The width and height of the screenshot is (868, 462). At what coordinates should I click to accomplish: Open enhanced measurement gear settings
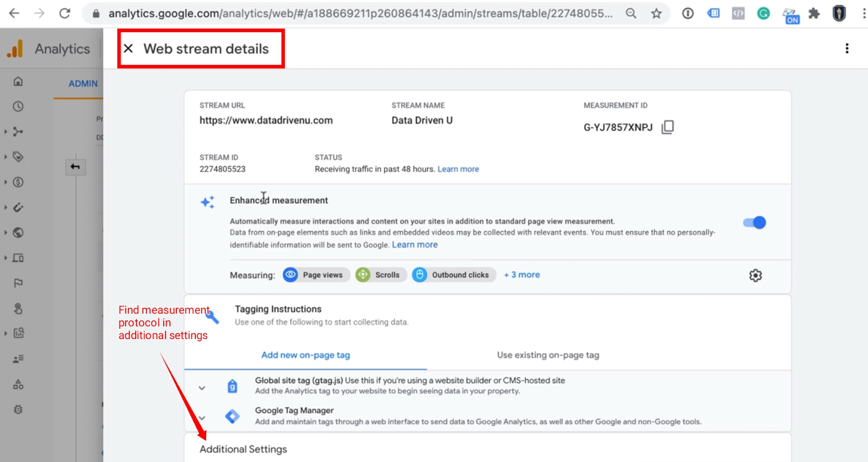click(x=755, y=275)
